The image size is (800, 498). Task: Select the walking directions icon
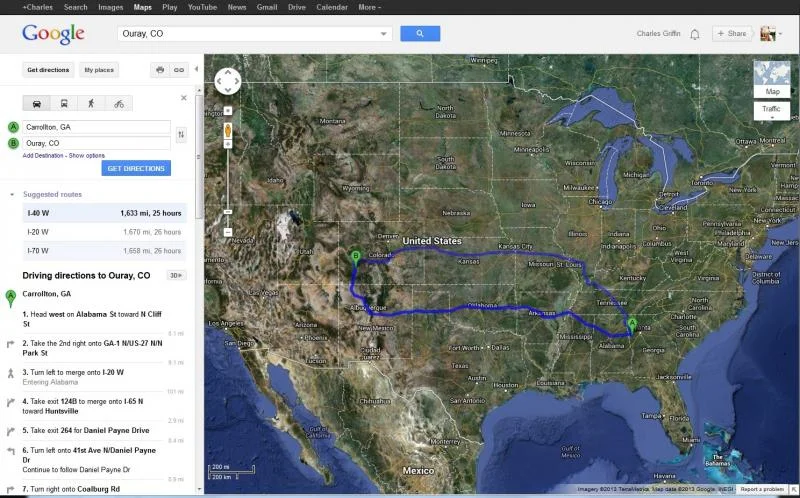tap(91, 104)
